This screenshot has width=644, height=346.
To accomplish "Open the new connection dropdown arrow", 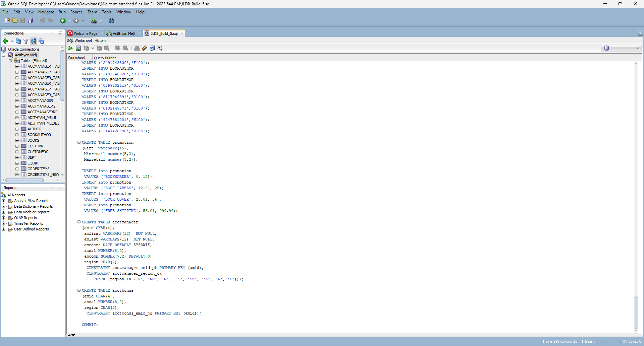I will [x=12, y=41].
